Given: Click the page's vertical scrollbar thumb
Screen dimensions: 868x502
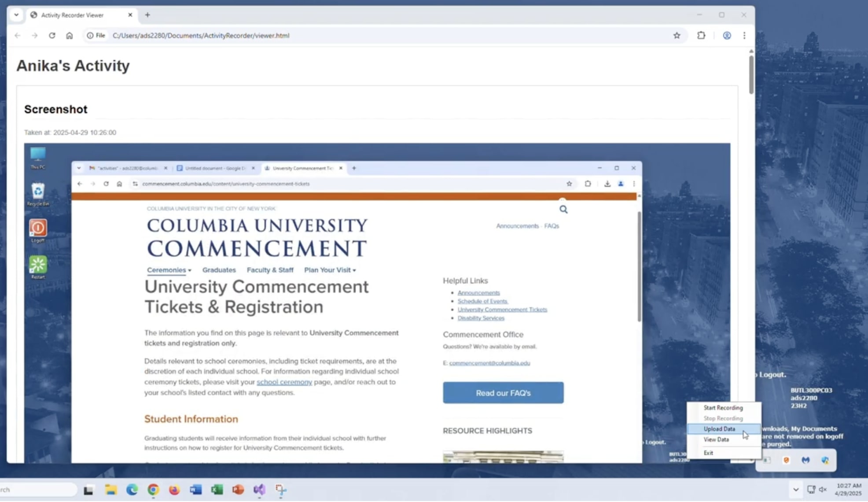Looking at the screenshot, I should pyautogui.click(x=751, y=74).
